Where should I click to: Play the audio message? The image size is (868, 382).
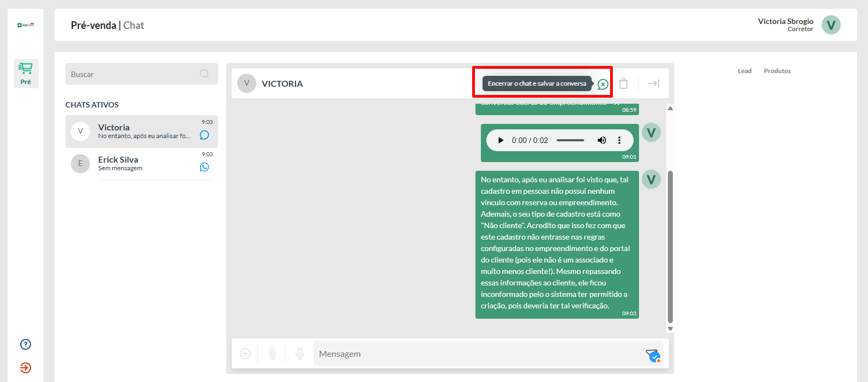[501, 140]
